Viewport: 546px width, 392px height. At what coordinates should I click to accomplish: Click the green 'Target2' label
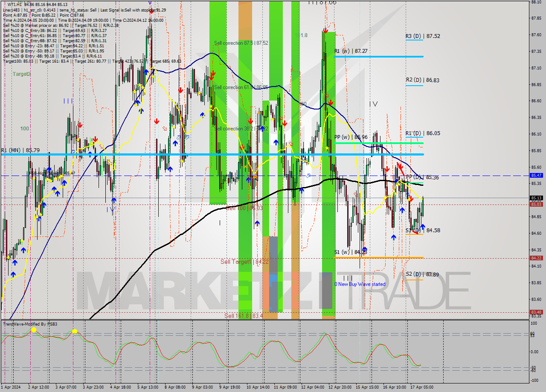point(21,74)
